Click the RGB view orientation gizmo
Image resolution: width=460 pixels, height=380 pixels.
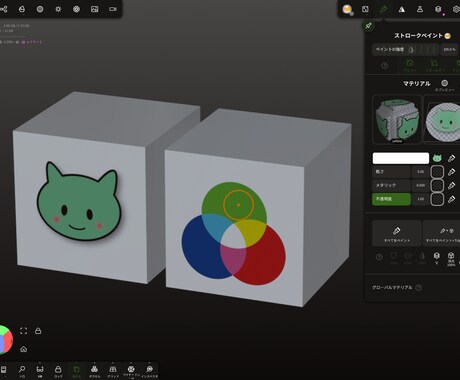[5, 340]
